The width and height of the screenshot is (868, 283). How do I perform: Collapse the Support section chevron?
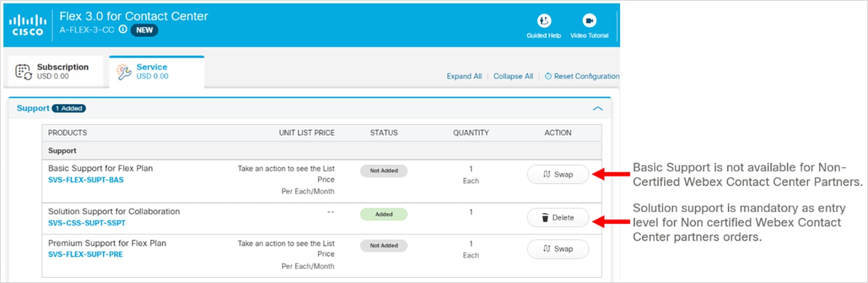pos(597,108)
